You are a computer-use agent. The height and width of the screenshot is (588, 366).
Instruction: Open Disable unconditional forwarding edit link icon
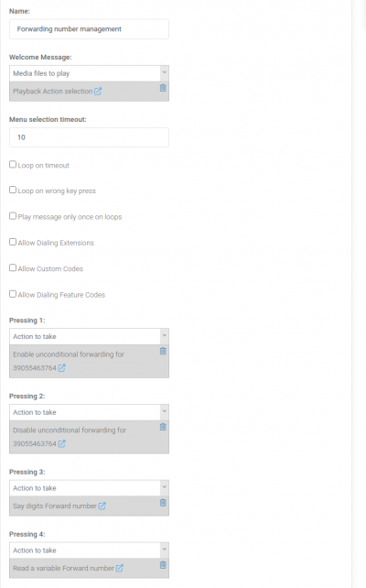click(62, 443)
